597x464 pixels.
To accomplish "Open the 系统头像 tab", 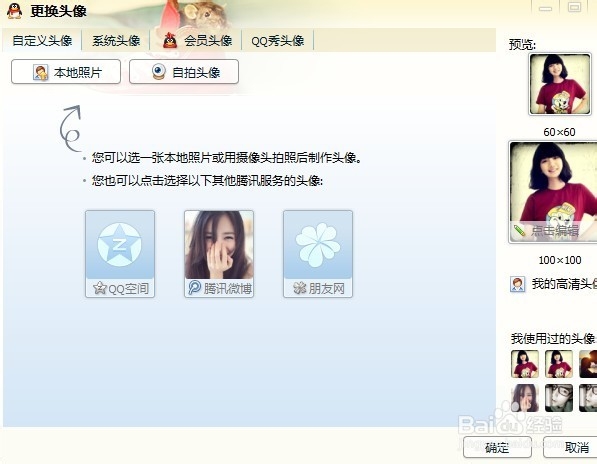I will [x=116, y=40].
